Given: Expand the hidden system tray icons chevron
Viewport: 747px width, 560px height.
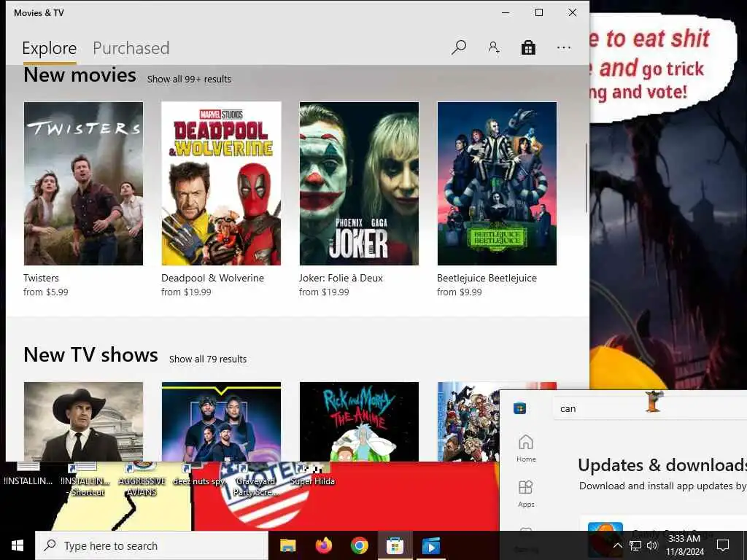Looking at the screenshot, I should point(617,545).
